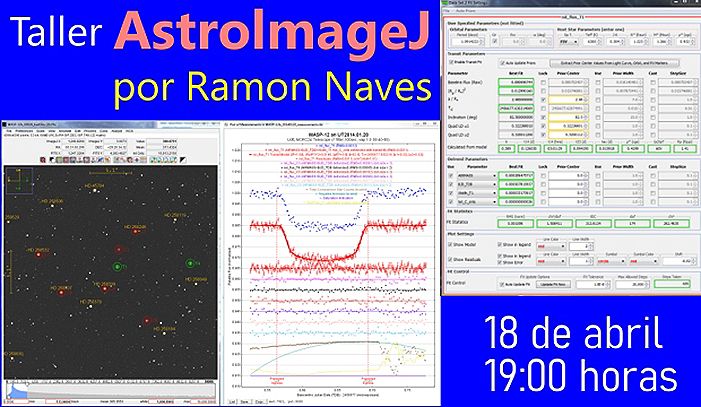701x407 pixels.
Task: Click red comparison aperture near HD 258246
Action: (135, 231)
